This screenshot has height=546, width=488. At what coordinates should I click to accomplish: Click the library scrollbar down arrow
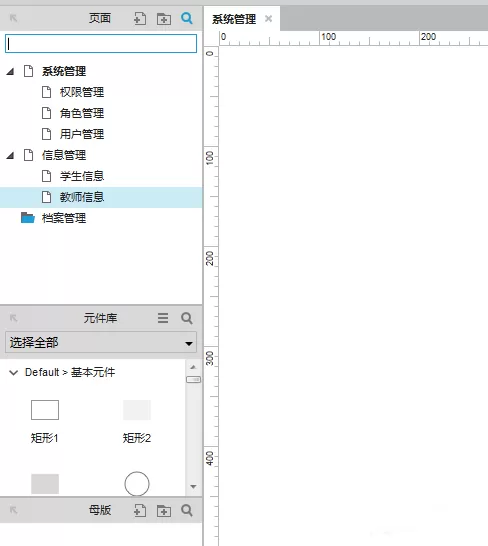(x=193, y=486)
